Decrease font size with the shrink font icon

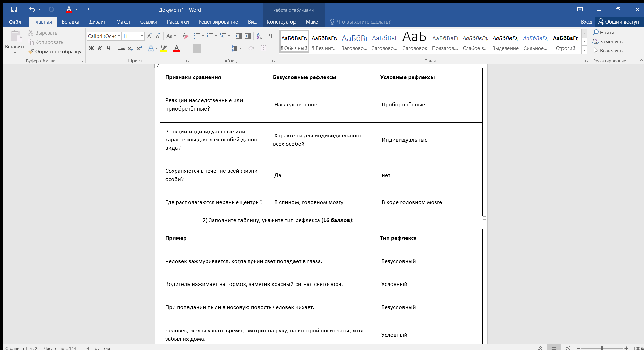(158, 36)
